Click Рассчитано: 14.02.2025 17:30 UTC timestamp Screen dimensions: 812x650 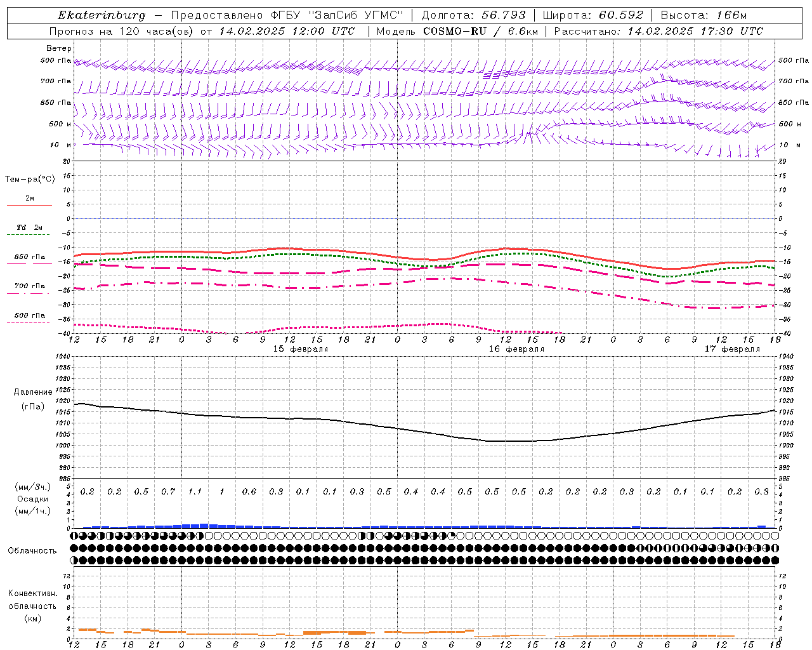(658, 31)
